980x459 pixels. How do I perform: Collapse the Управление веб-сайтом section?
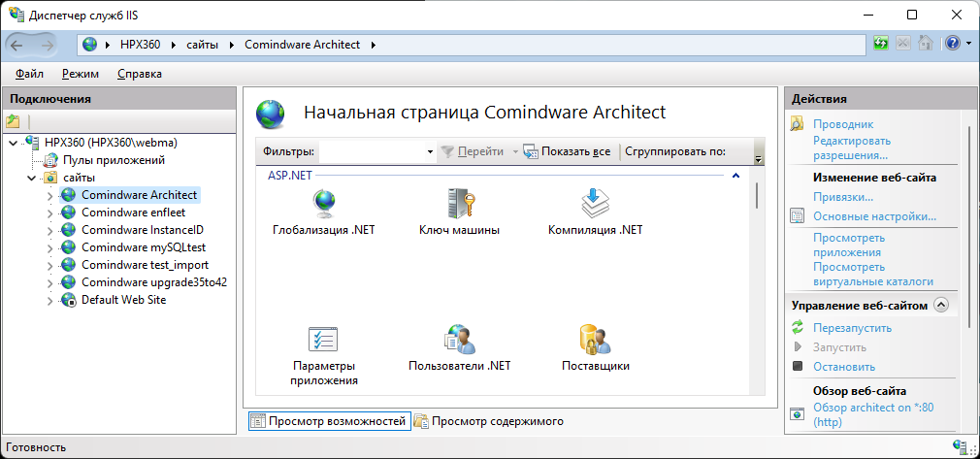click(940, 305)
